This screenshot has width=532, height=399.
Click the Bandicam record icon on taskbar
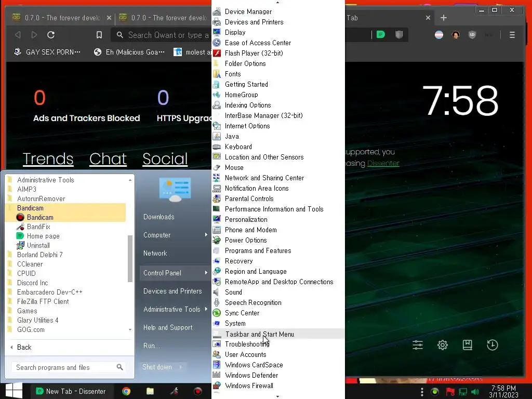click(x=198, y=391)
